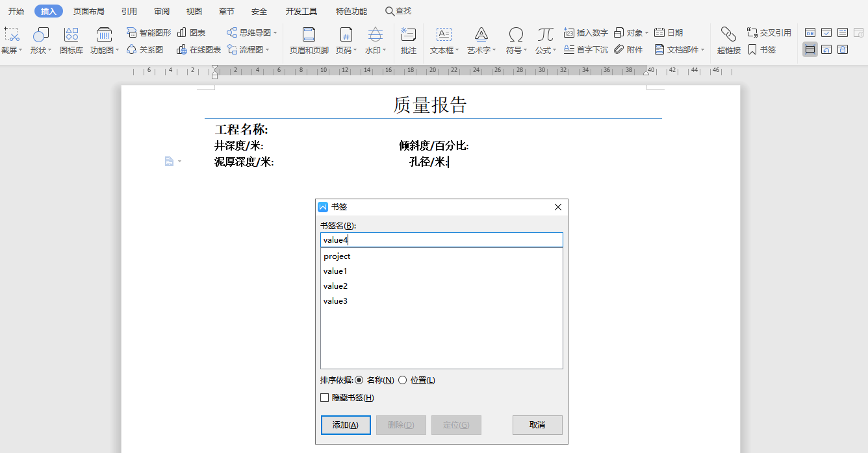Select the value2 bookmark in the list
This screenshot has width=868, height=453.
(335, 286)
